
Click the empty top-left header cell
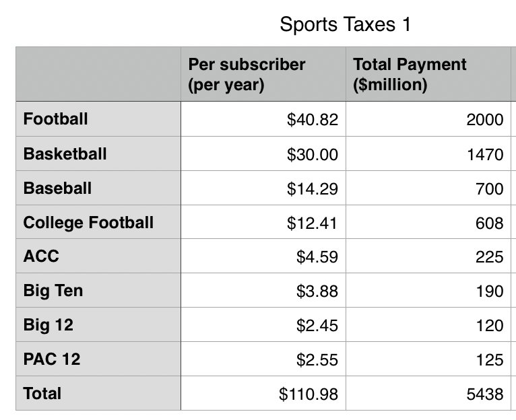98,74
